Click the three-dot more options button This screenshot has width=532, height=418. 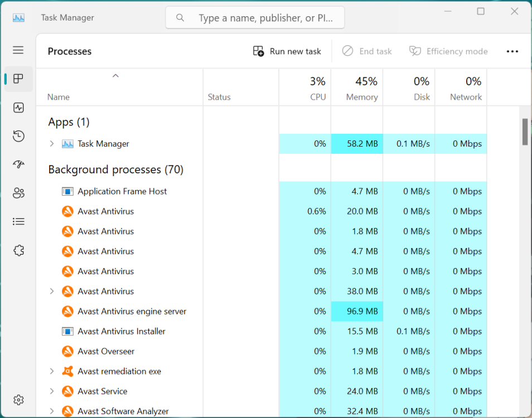pos(512,51)
